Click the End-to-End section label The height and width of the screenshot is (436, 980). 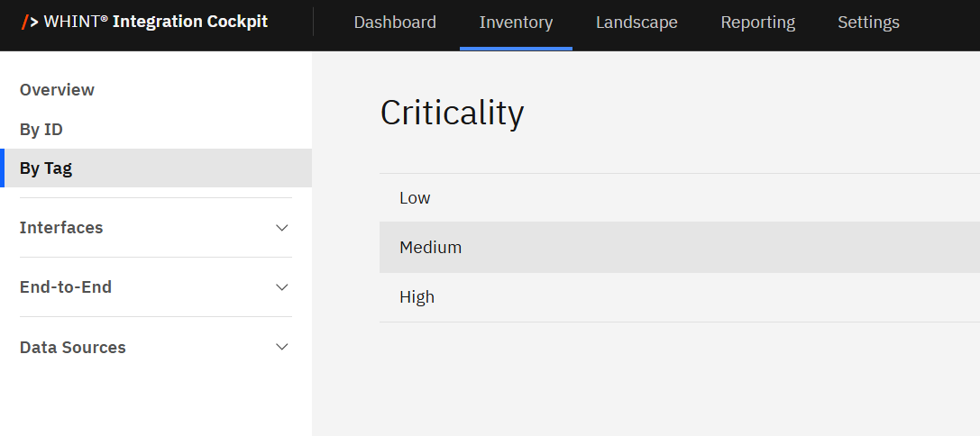tap(66, 287)
